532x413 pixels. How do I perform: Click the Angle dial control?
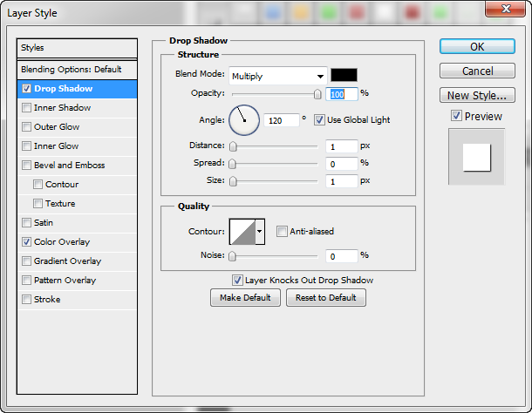tap(244, 120)
